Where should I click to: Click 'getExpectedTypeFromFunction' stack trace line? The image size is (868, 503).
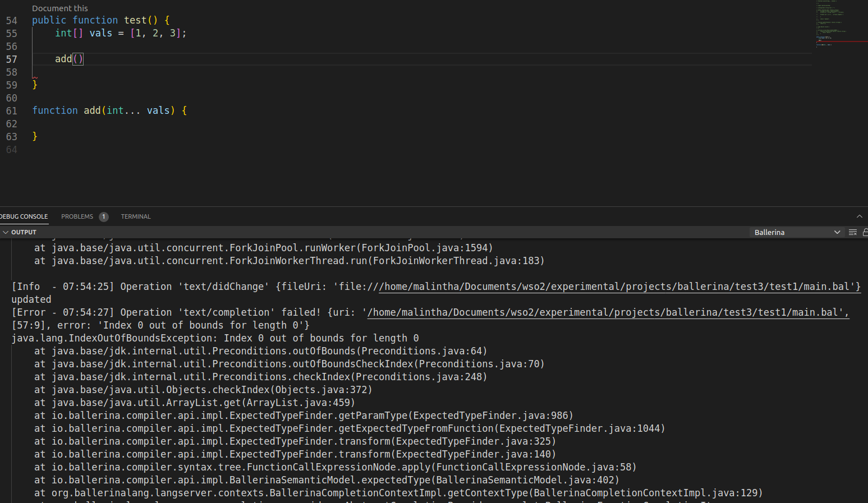(350, 428)
